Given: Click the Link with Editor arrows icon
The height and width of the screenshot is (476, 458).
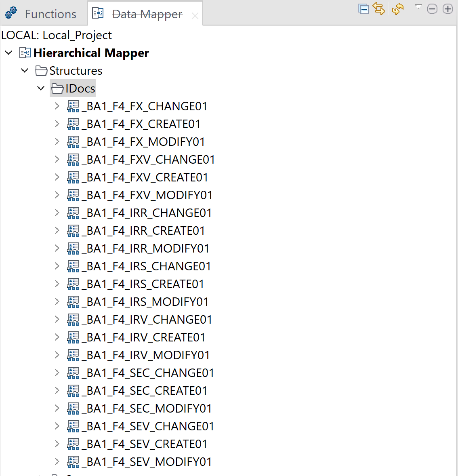Looking at the screenshot, I should (x=379, y=9).
